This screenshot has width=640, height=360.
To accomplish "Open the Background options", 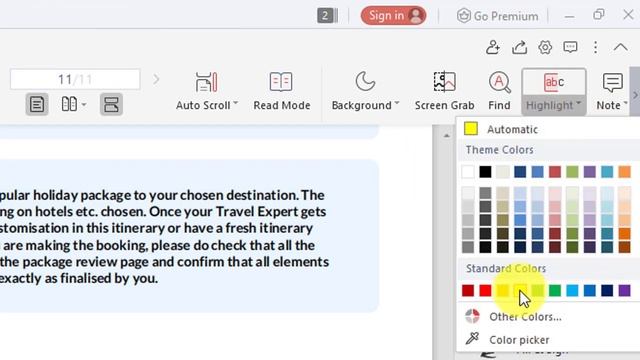I will [365, 91].
